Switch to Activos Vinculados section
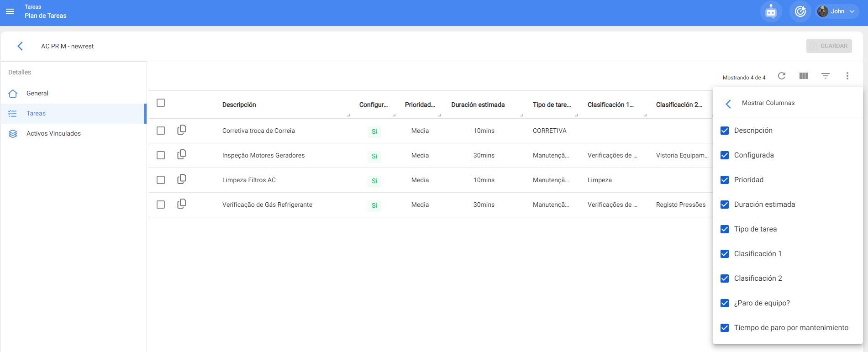This screenshot has width=868, height=352. 53,133
